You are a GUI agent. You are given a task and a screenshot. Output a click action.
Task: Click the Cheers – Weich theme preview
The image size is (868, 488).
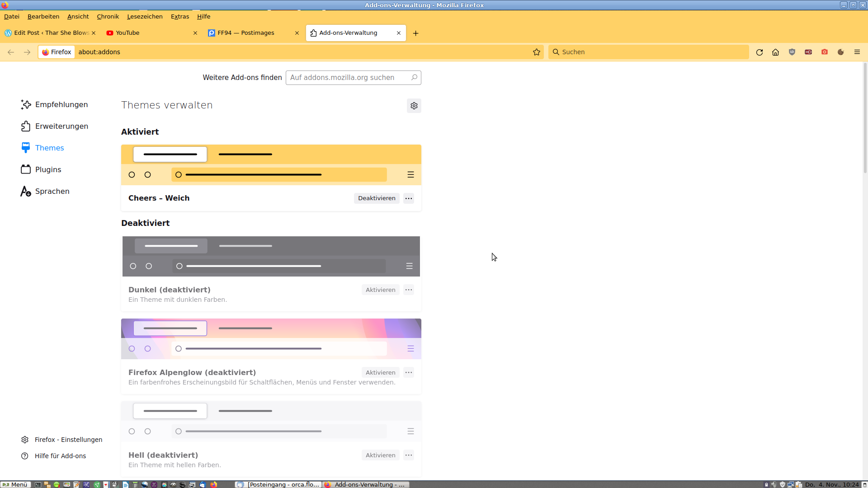(x=271, y=165)
